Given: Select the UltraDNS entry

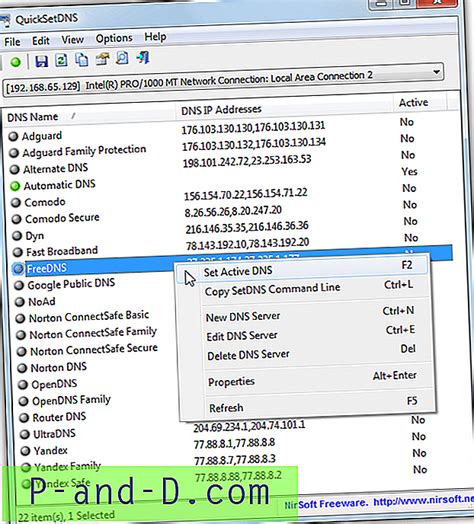Looking at the screenshot, I should 54,434.
